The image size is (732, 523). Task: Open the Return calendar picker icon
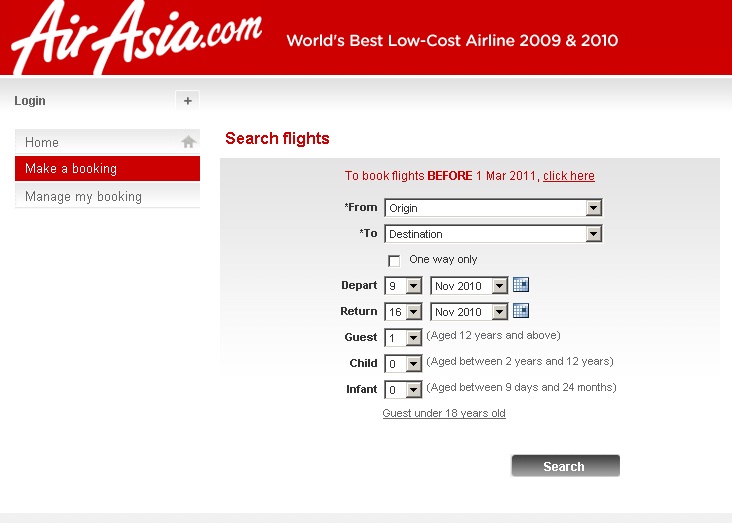521,311
